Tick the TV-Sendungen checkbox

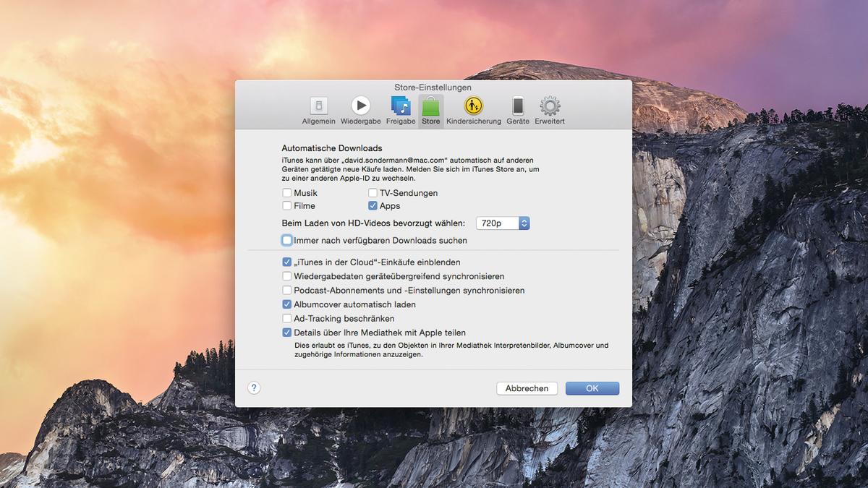(373, 193)
